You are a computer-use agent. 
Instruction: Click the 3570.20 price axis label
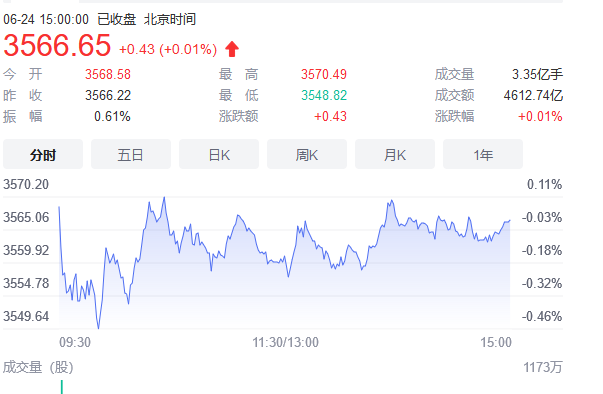tap(26, 185)
